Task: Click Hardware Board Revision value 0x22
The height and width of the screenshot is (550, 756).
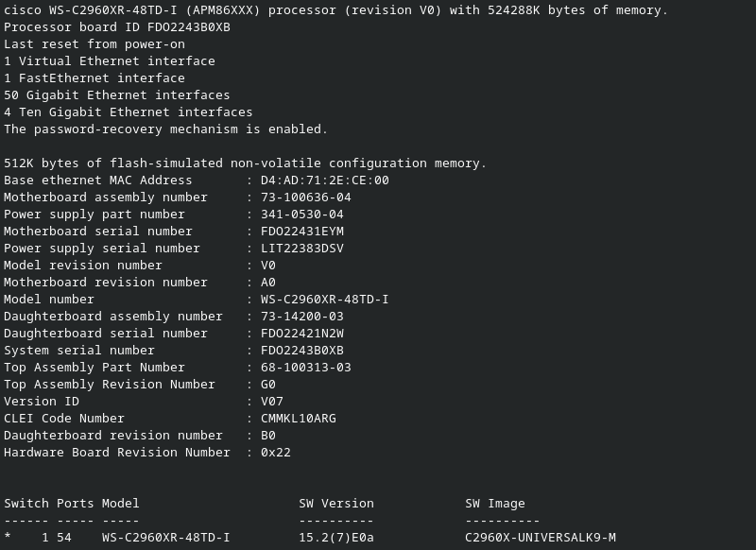Action: 276,453
